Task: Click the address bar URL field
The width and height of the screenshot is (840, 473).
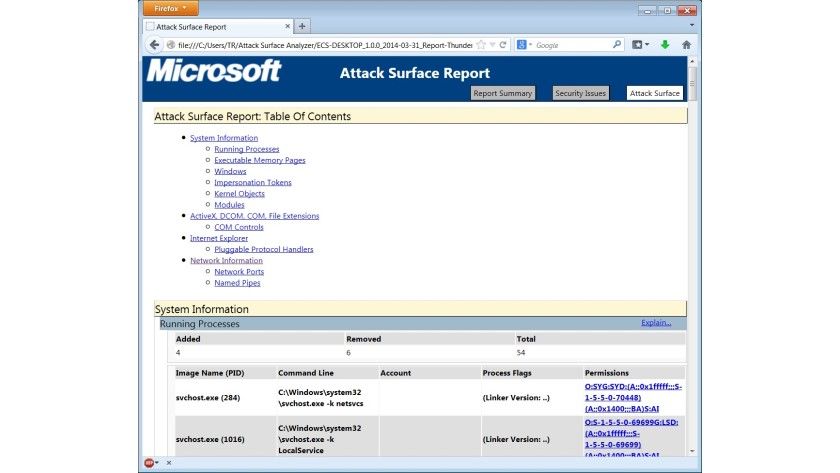Action: pyautogui.click(x=325, y=45)
